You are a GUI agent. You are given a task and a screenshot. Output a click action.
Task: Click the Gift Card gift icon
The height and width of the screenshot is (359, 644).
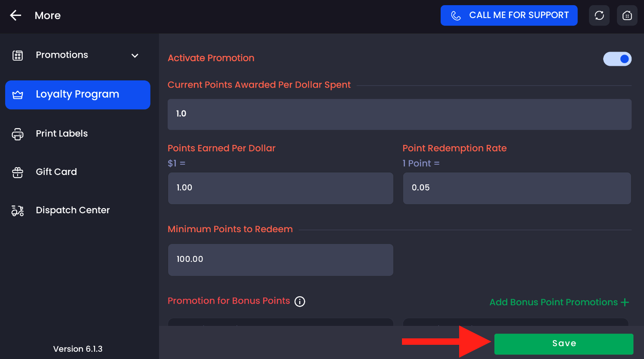click(18, 172)
